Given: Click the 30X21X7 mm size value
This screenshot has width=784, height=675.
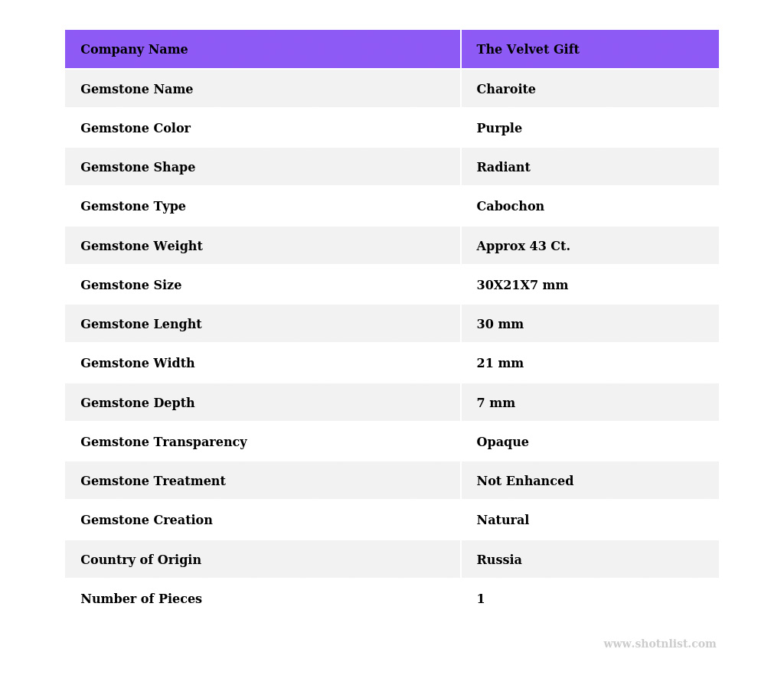Looking at the screenshot, I should coord(522,285).
